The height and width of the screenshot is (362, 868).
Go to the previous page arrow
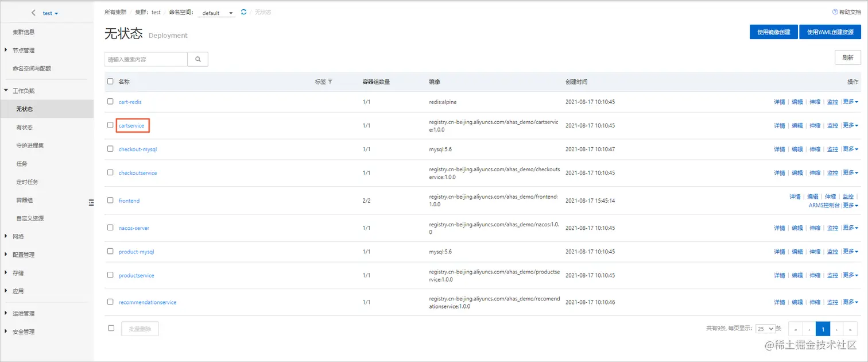[x=809, y=329]
